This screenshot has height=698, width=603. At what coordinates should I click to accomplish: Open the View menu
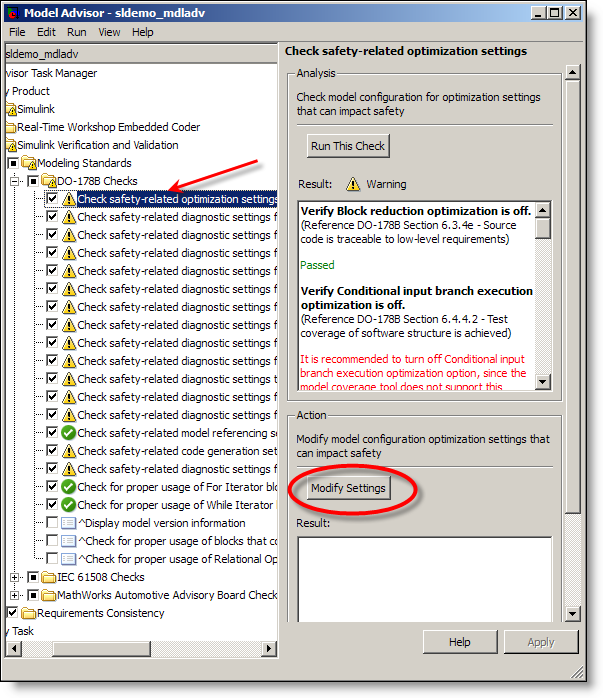109,32
